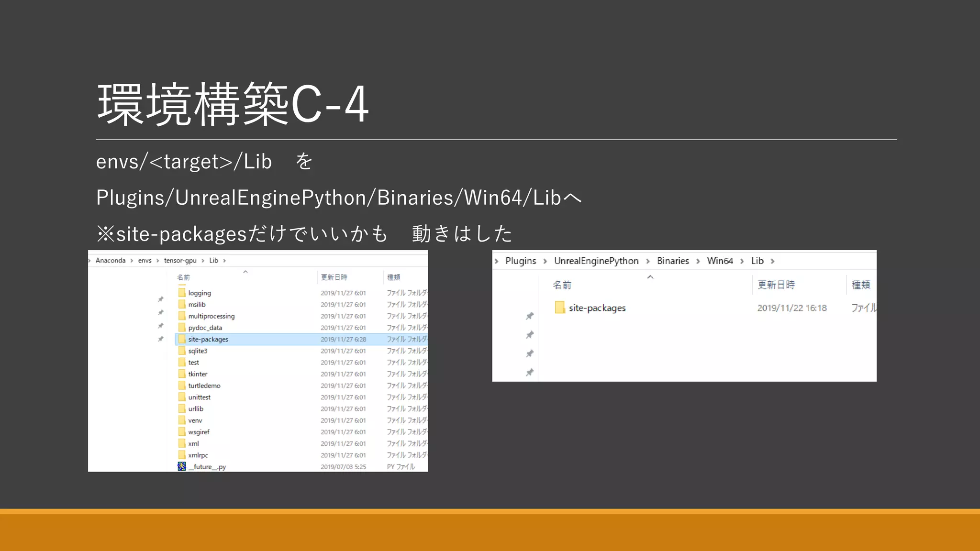Click the pin icon beside the site-packages row in Anaconda window
Screen dimensions: 980x551
coord(161,339)
